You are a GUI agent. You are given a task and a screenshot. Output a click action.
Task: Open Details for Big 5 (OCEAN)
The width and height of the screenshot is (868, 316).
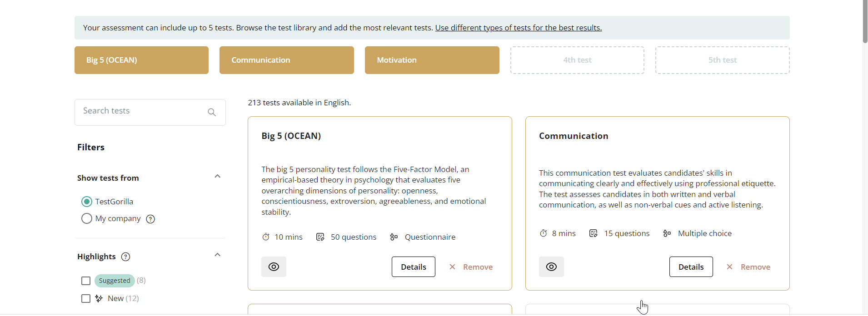[x=413, y=267]
